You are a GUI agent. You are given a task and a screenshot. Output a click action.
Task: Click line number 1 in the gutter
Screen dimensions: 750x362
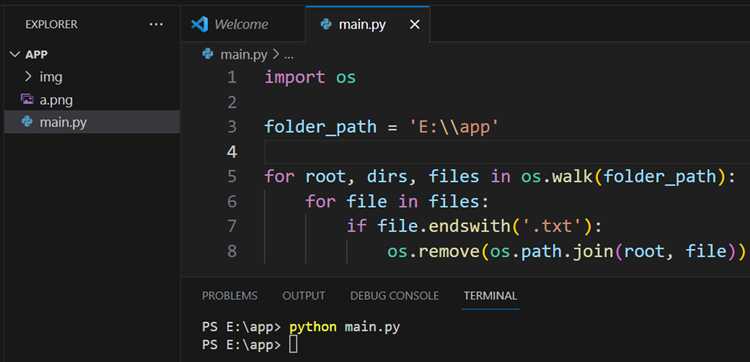pos(232,77)
